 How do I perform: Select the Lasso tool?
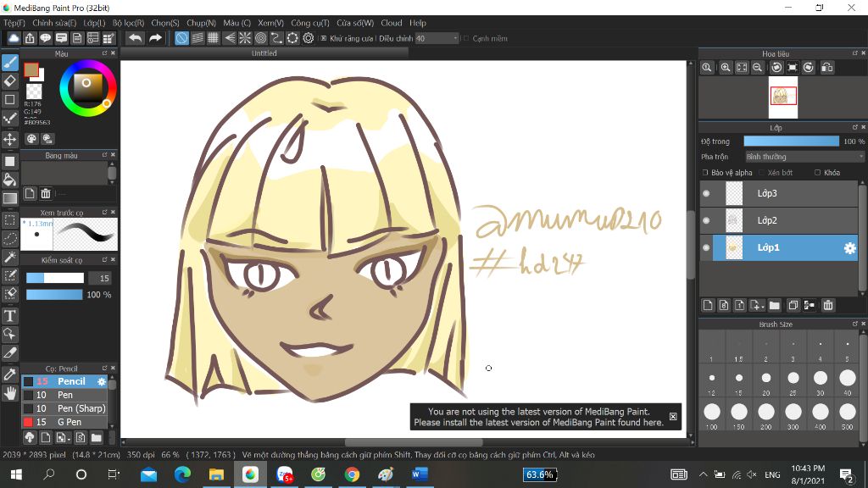10,238
